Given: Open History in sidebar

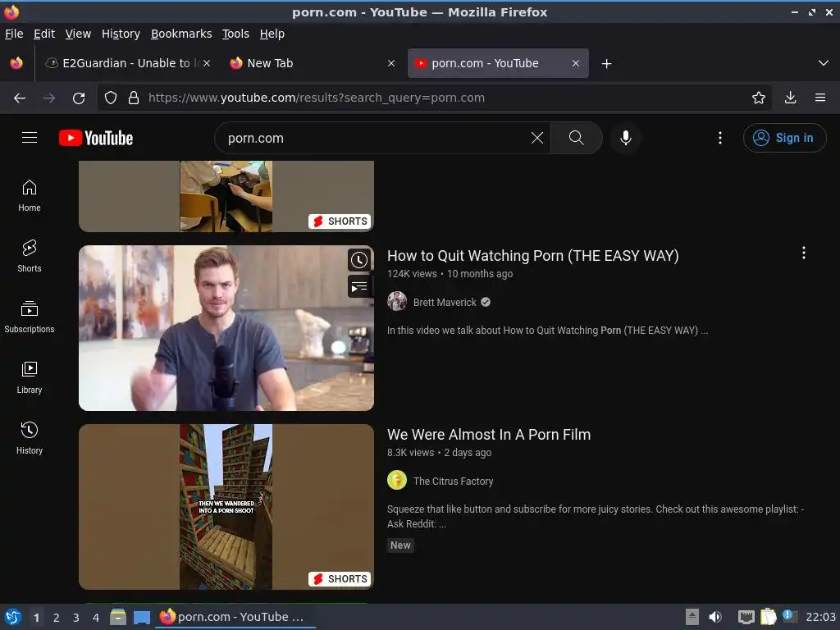Looking at the screenshot, I should tap(30, 438).
